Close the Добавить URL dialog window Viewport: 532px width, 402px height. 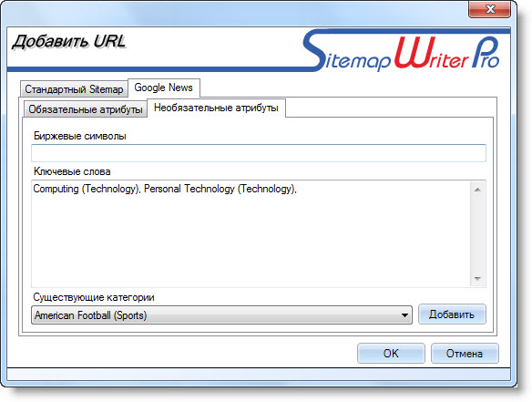click(x=489, y=9)
